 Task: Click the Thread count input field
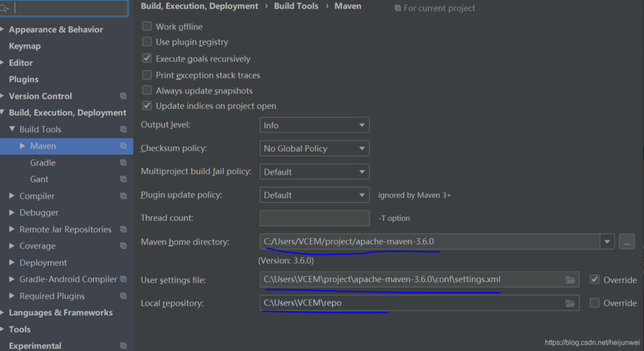[314, 218]
